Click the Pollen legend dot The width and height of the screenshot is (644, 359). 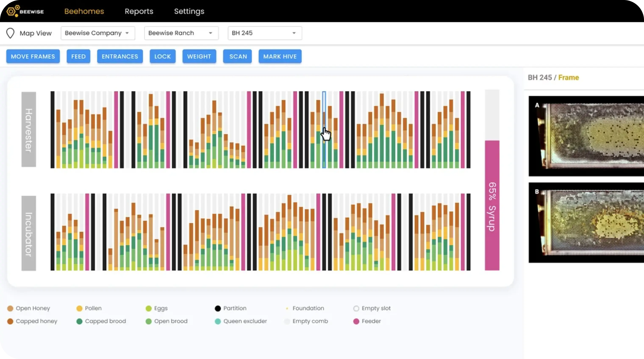(x=79, y=308)
